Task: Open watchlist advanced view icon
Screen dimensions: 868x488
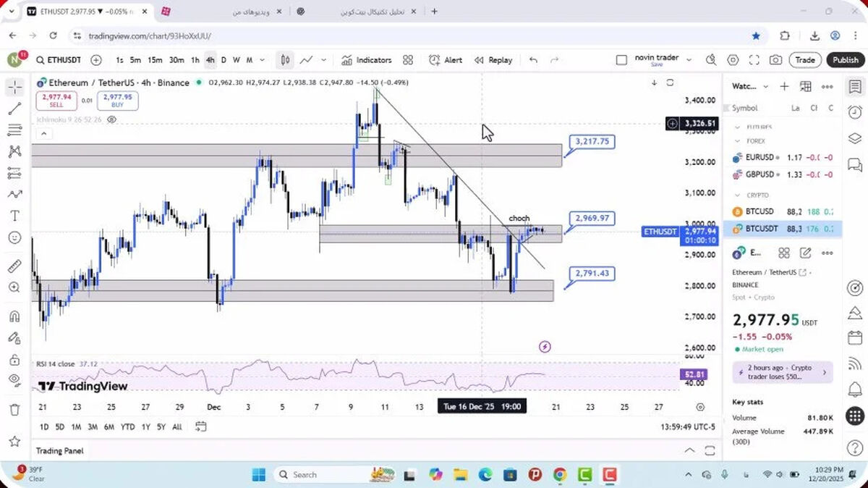Action: click(806, 86)
